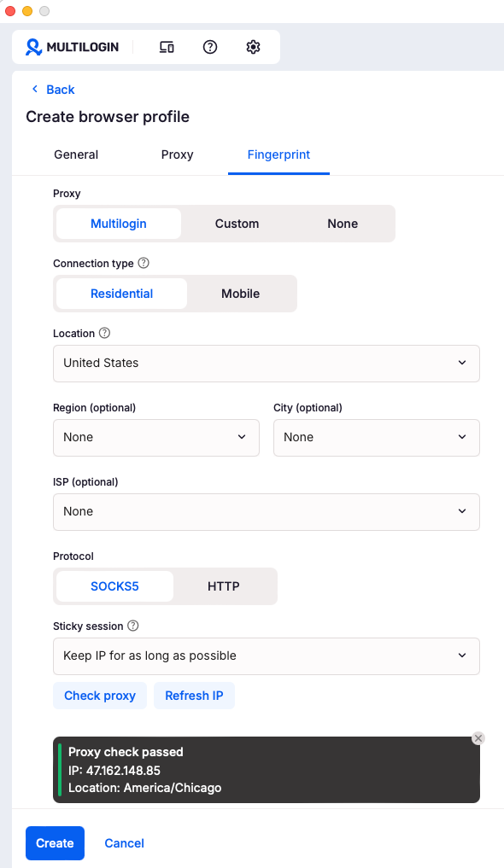Click the Multilogin logo icon
504x868 pixels.
point(32,47)
